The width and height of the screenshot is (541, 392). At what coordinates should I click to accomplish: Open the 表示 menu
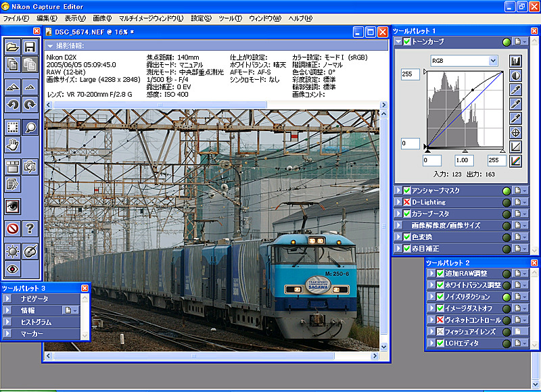(75, 18)
